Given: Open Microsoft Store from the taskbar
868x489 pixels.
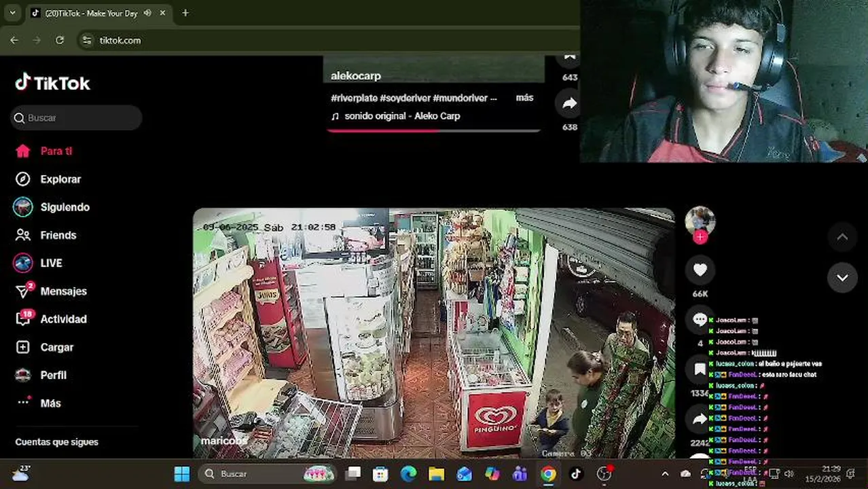Looking at the screenshot, I should (380, 474).
